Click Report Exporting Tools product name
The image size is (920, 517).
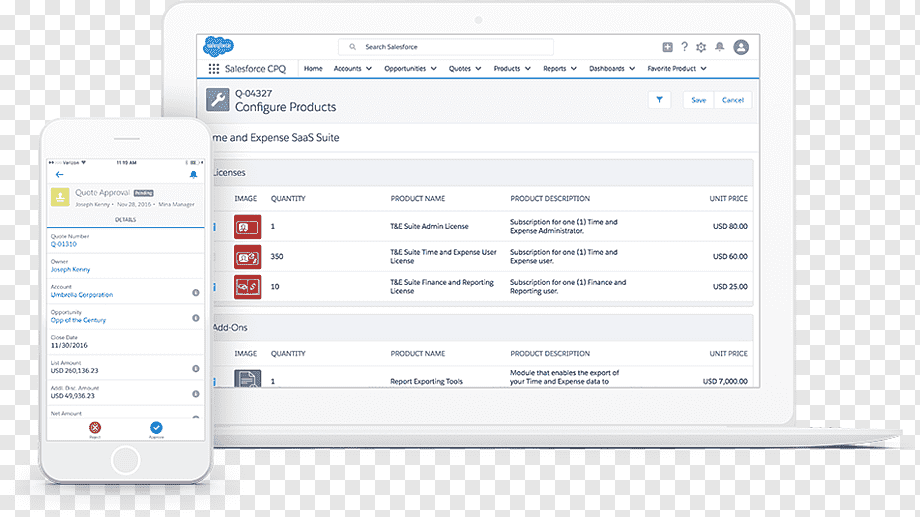pyautogui.click(x=427, y=381)
